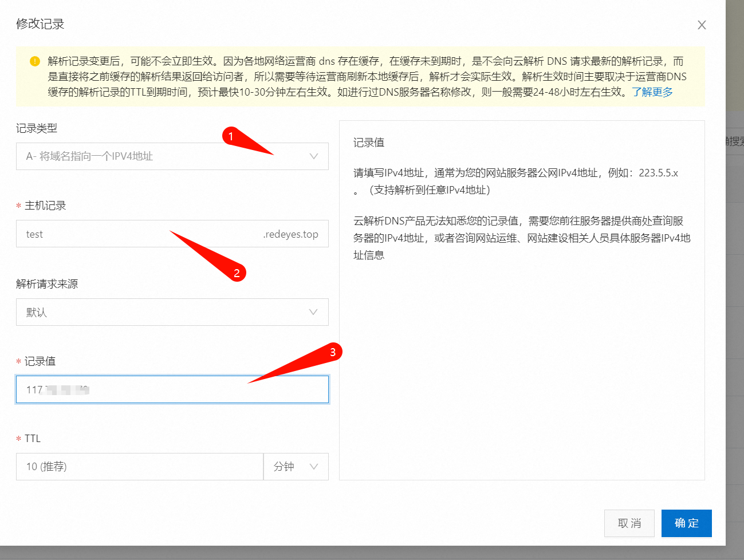Click the 主机记录 input containing test
This screenshot has height=560, width=744.
click(137, 234)
